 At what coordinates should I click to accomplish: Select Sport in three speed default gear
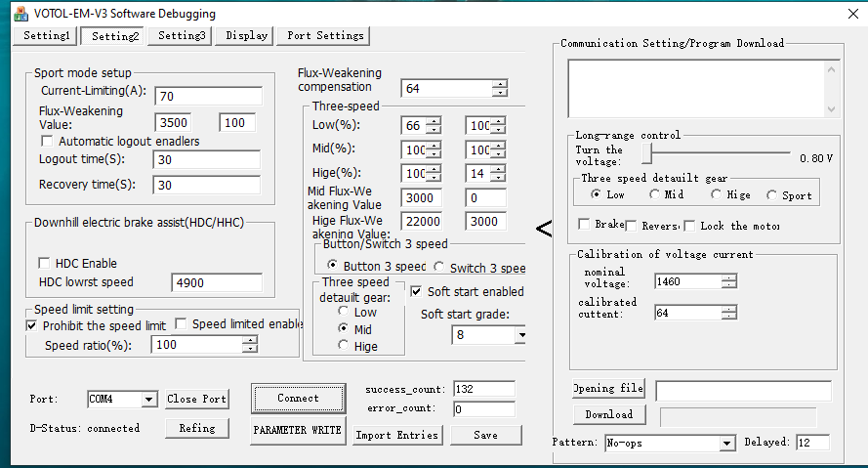(x=772, y=195)
